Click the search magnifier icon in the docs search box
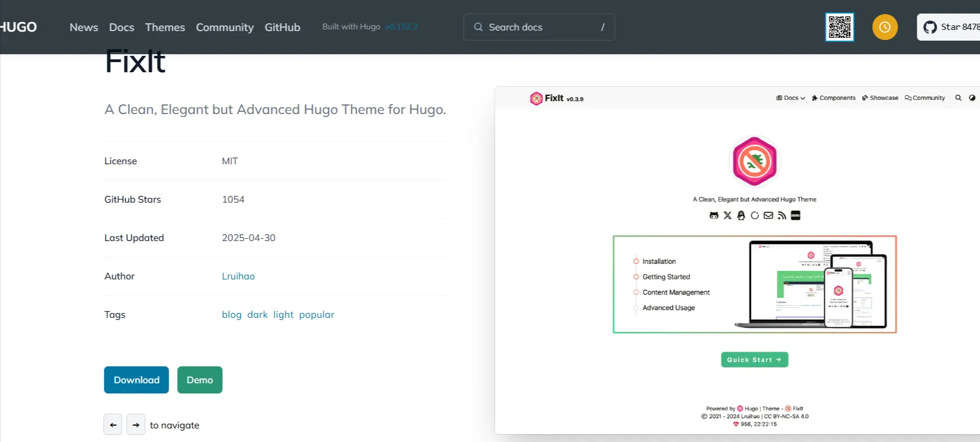This screenshot has height=442, width=980. [x=478, y=27]
